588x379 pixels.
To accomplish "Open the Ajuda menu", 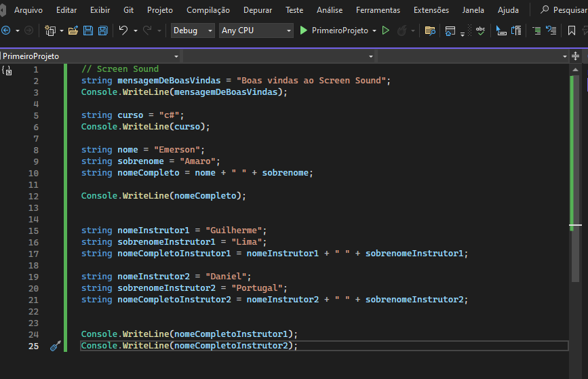I will (x=508, y=10).
